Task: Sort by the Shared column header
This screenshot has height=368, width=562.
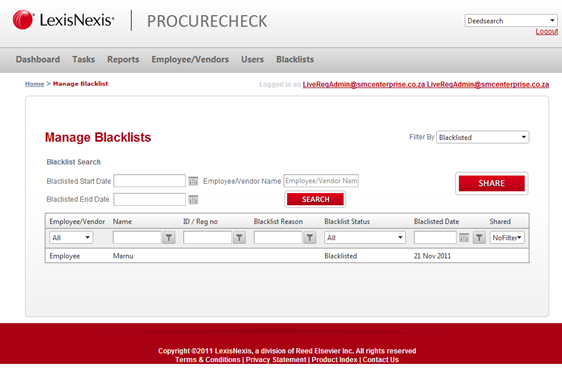Action: point(500,221)
